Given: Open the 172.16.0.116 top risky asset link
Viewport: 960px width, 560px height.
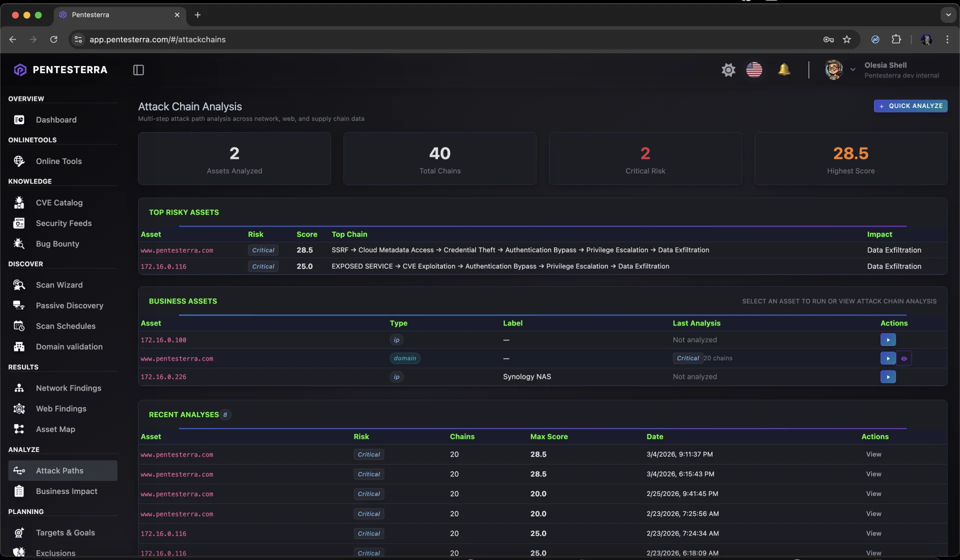Looking at the screenshot, I should pos(163,266).
